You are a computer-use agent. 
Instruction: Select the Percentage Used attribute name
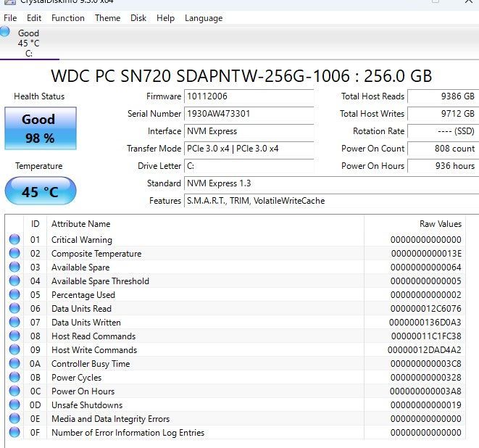pos(83,295)
